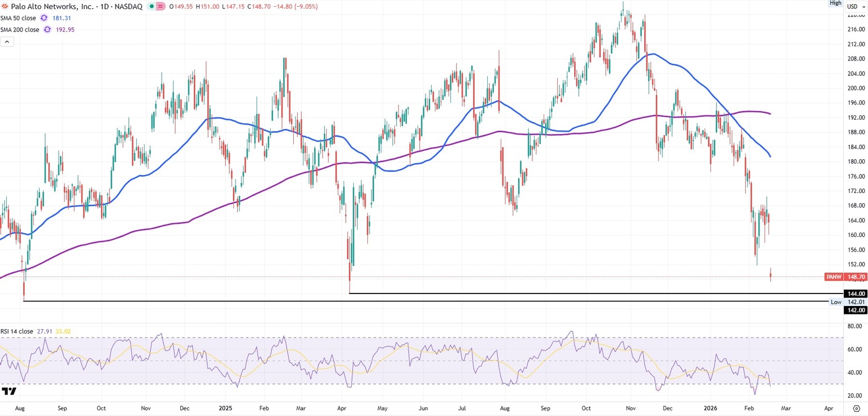Click the SMA 200 refresh icon
Viewport: 868px width, 416px height.
tap(47, 29)
